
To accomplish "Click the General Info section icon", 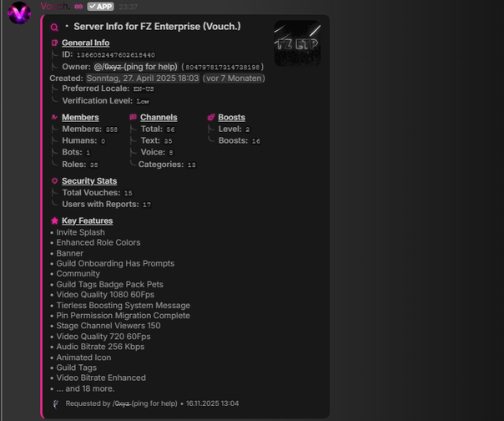I will 55,43.
